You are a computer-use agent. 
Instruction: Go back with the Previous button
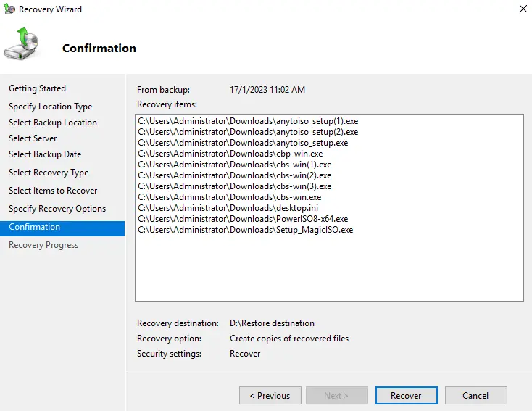(x=270, y=395)
